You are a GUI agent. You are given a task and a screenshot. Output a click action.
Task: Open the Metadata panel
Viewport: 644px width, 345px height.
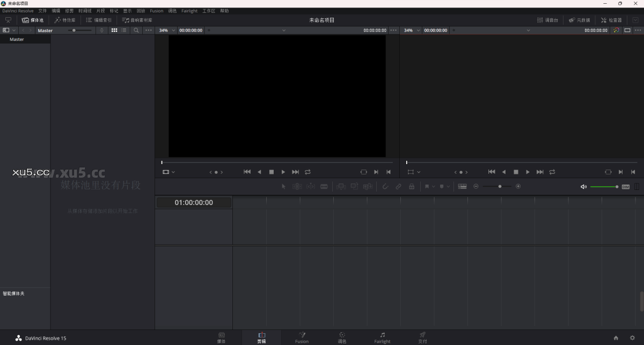click(581, 20)
